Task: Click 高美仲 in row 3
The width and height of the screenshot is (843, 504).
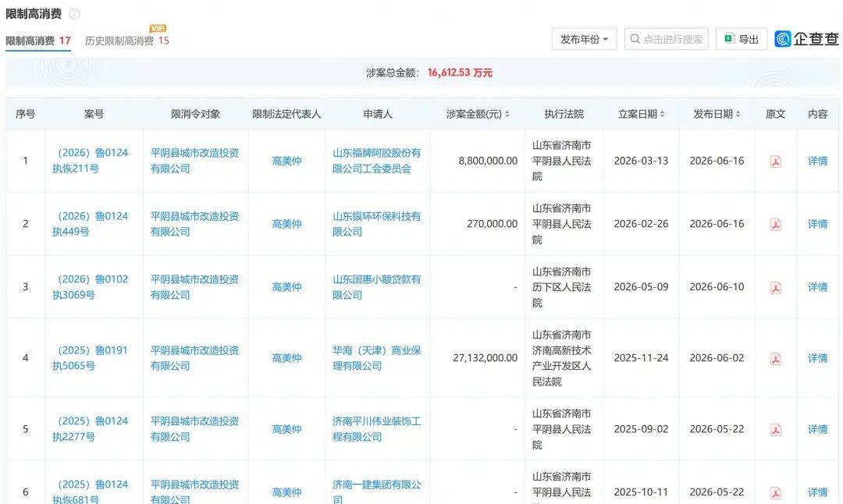Action: click(286, 287)
